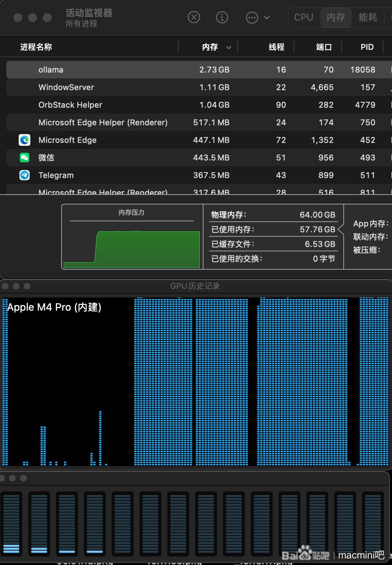Select the Microsoft Edge process name
Viewport: 392px width, 565px height.
[x=67, y=140]
